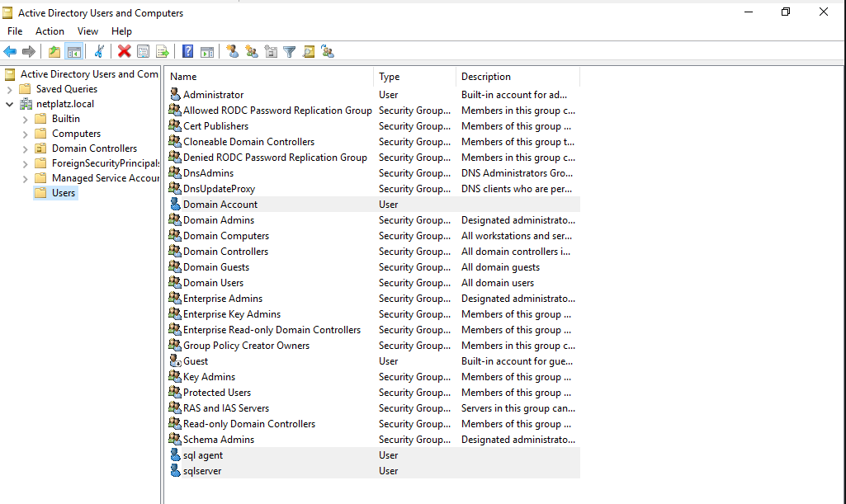Click the Domain Account user icon
Image resolution: width=846 pixels, height=504 pixels.
click(175, 205)
